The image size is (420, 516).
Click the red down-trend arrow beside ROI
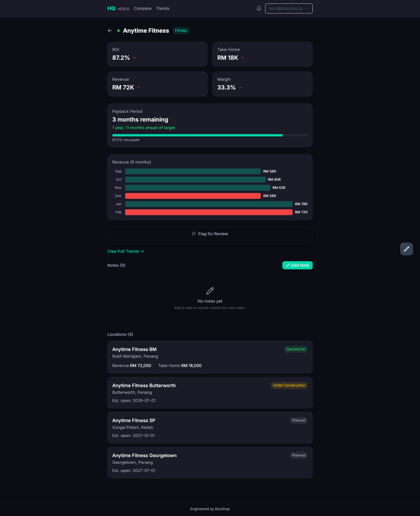tap(134, 58)
